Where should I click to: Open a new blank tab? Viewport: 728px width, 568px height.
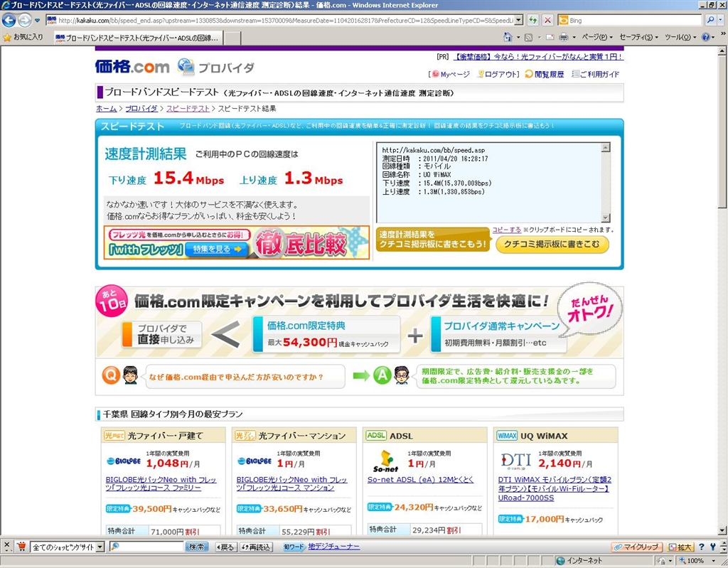pyautogui.click(x=232, y=38)
